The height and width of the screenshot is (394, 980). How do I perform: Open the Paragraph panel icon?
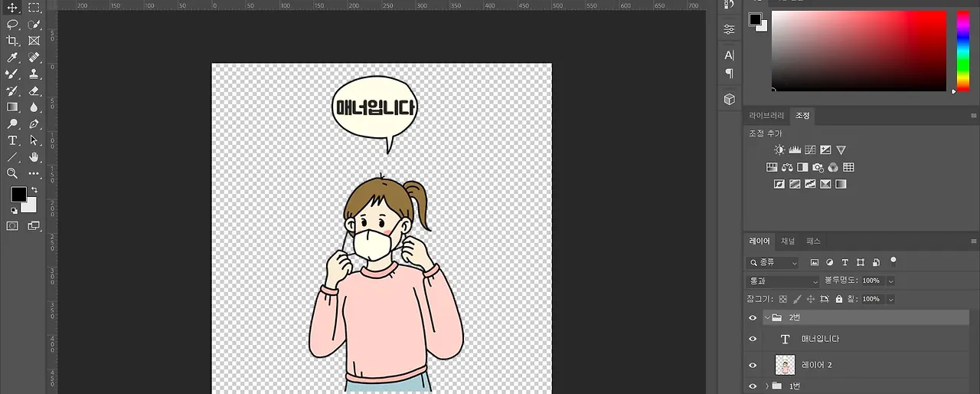[729, 74]
